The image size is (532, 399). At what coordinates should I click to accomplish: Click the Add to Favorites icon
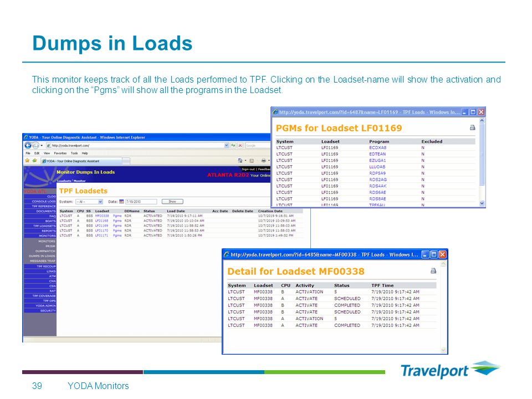(x=34, y=161)
